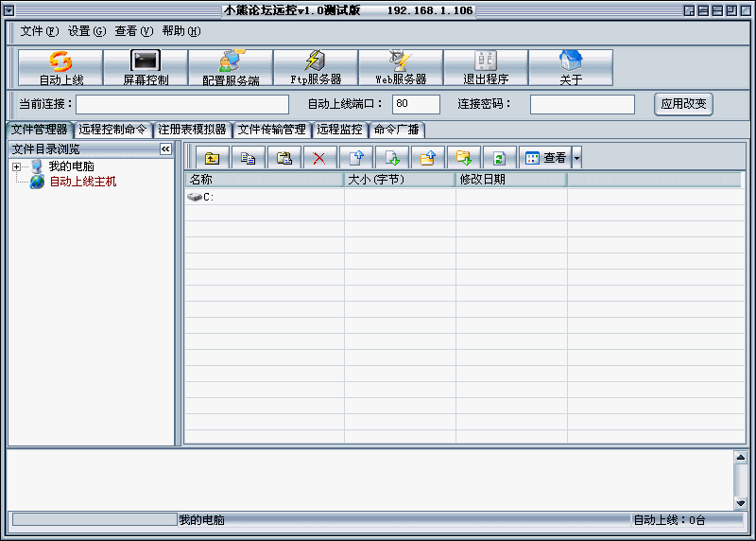Open the 查看 view dropdown arrow
Viewport: 756px width, 541px height.
pyautogui.click(x=576, y=158)
